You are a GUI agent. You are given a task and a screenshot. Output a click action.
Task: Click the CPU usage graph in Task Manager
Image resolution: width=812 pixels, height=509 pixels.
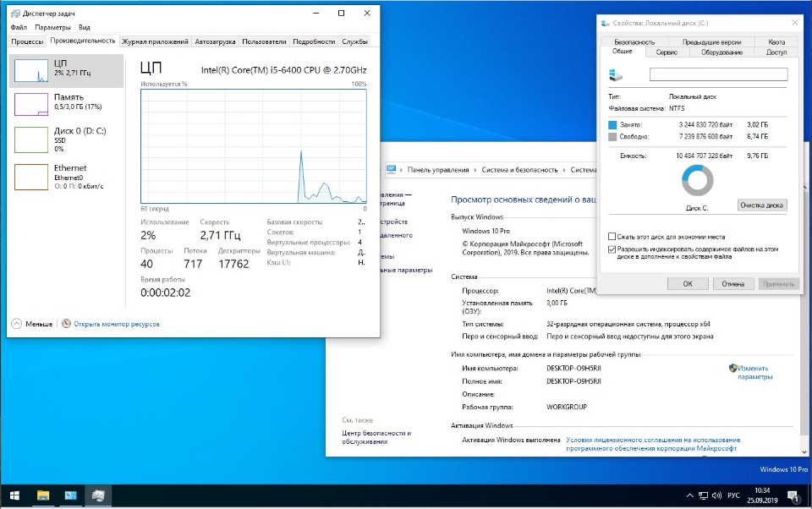pyautogui.click(x=254, y=146)
